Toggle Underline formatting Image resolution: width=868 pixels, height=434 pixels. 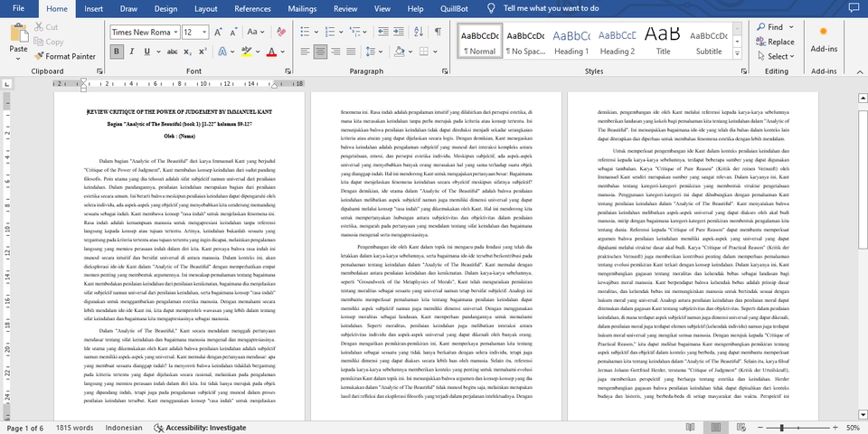point(146,52)
